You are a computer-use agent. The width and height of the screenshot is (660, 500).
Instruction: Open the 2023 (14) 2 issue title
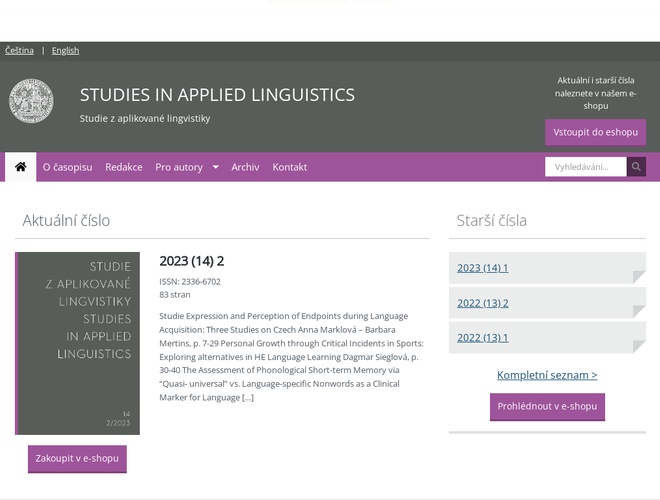[x=191, y=261]
